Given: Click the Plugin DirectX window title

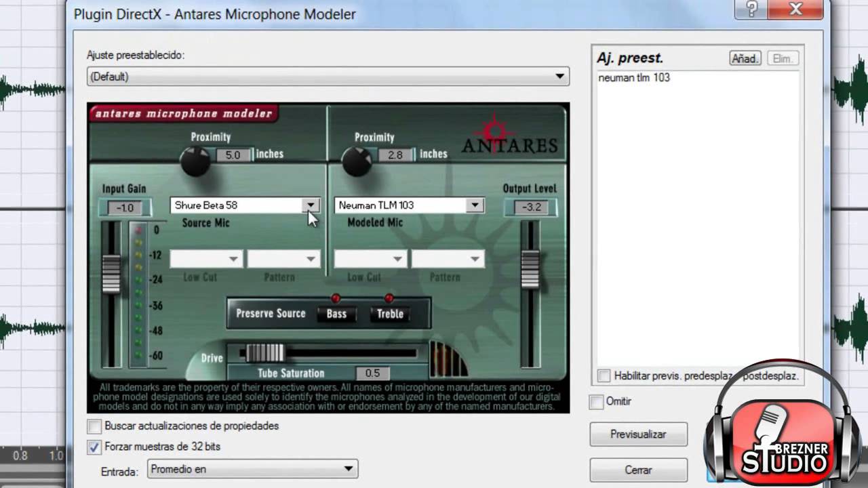Looking at the screenshot, I should point(214,14).
